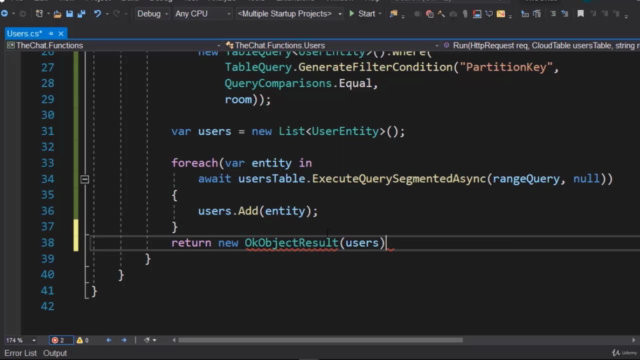Click the New Project icon in toolbar

[x=39, y=14]
